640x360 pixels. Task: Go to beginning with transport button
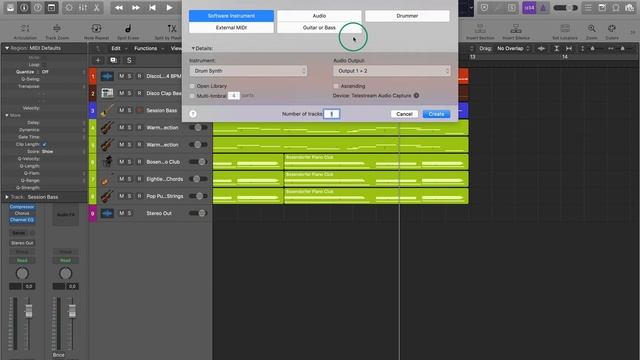pyautogui.click(x=152, y=8)
